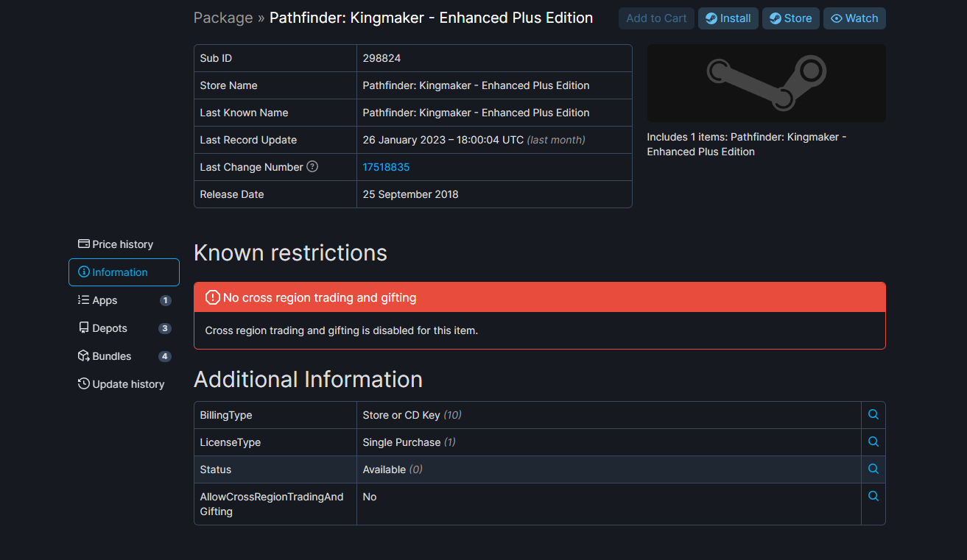Image resolution: width=967 pixels, height=560 pixels.
Task: Click the 'Available' status value
Action: coord(384,469)
